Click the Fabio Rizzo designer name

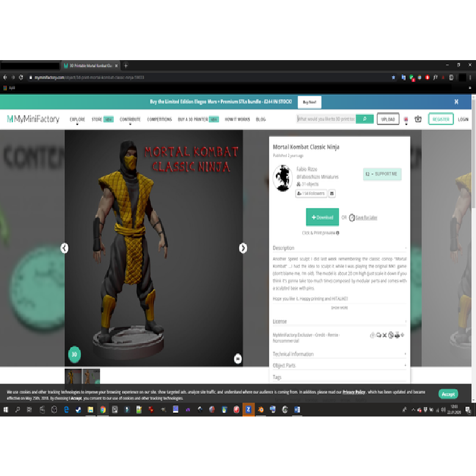click(306, 169)
